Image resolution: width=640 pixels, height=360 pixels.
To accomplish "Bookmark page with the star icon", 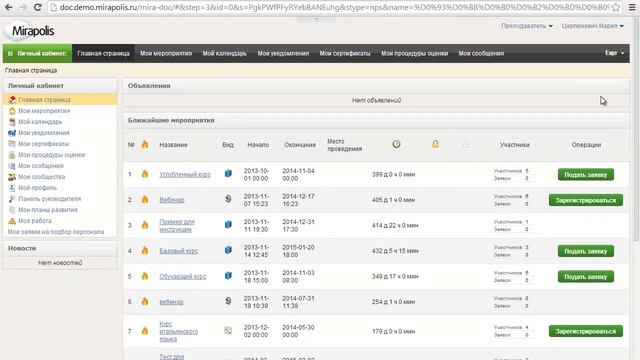I will tap(616, 7).
